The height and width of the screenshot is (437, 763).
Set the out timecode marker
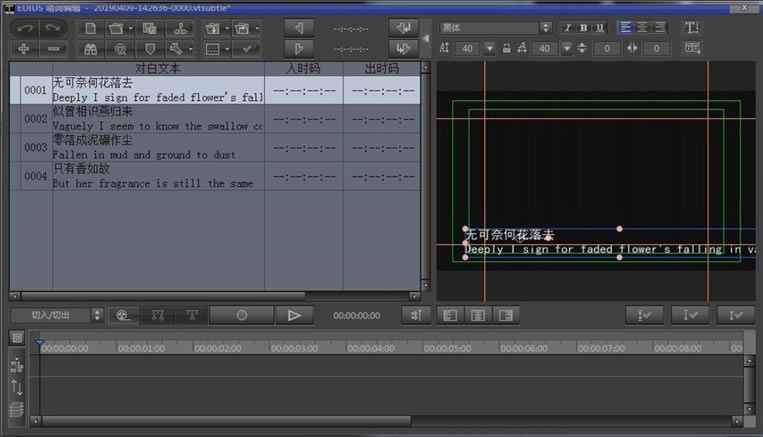pos(299,49)
